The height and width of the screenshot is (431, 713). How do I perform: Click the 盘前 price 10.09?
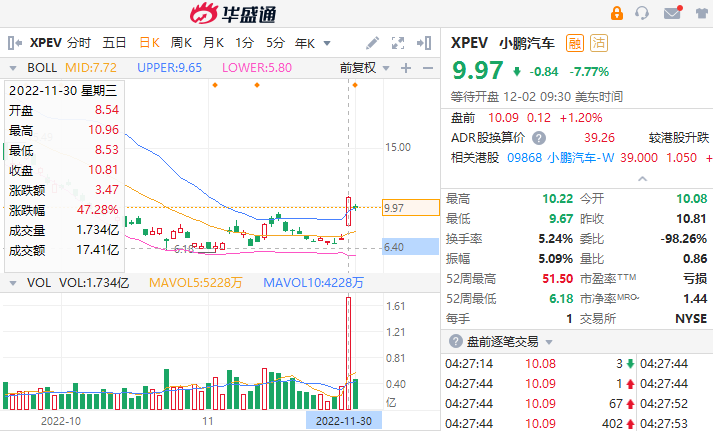503,118
